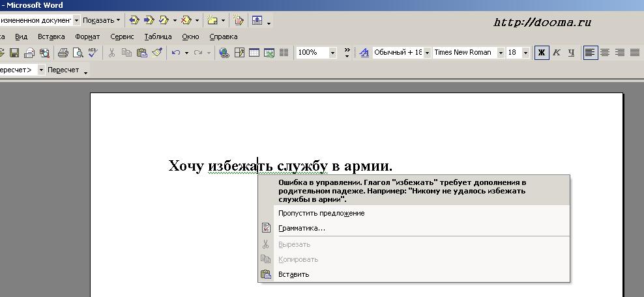Click the Columns icon in toolbar

284,53
